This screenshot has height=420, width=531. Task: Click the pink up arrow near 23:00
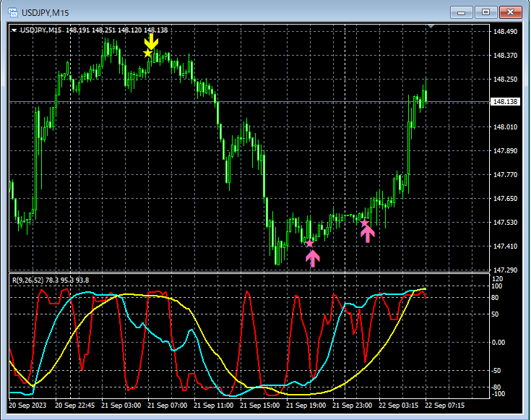[x=368, y=234]
